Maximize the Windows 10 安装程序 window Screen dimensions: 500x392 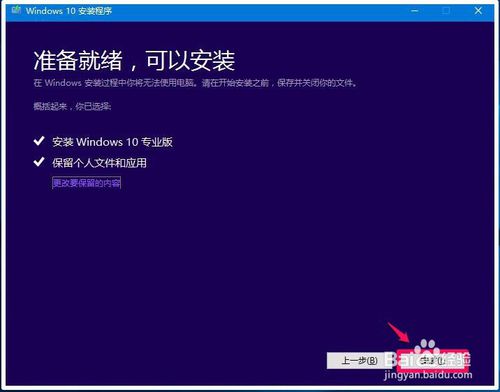point(446,11)
